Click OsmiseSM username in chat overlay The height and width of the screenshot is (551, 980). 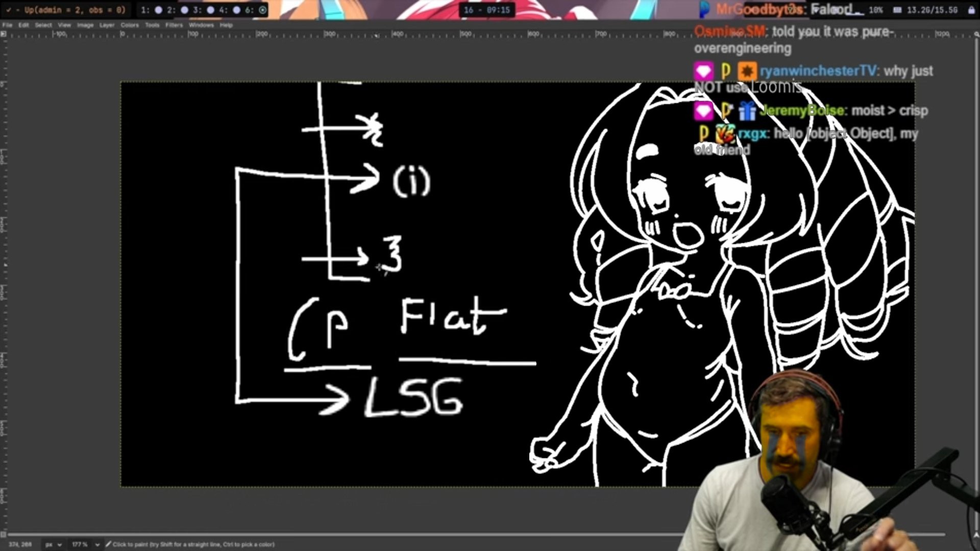click(x=729, y=32)
